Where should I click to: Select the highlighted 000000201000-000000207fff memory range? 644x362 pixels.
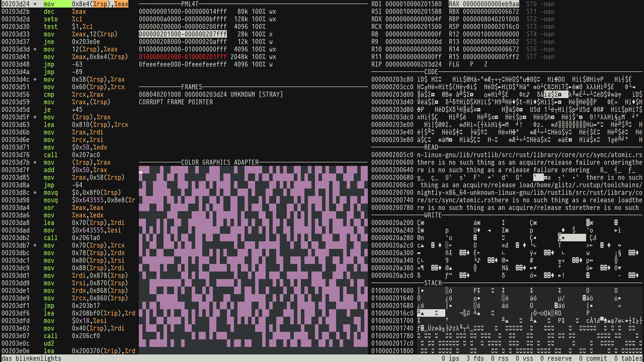[183, 34]
